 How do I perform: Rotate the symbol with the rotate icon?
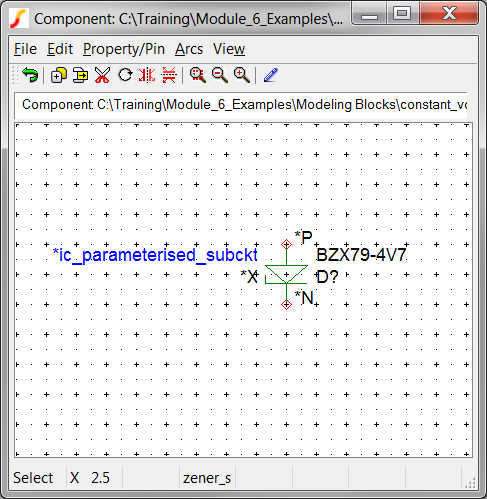click(x=125, y=75)
